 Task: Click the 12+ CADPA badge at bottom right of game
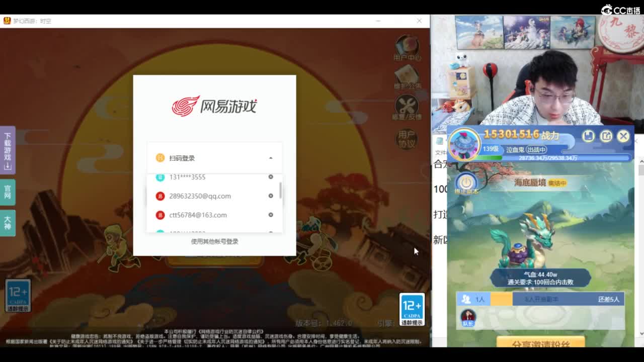click(x=412, y=309)
